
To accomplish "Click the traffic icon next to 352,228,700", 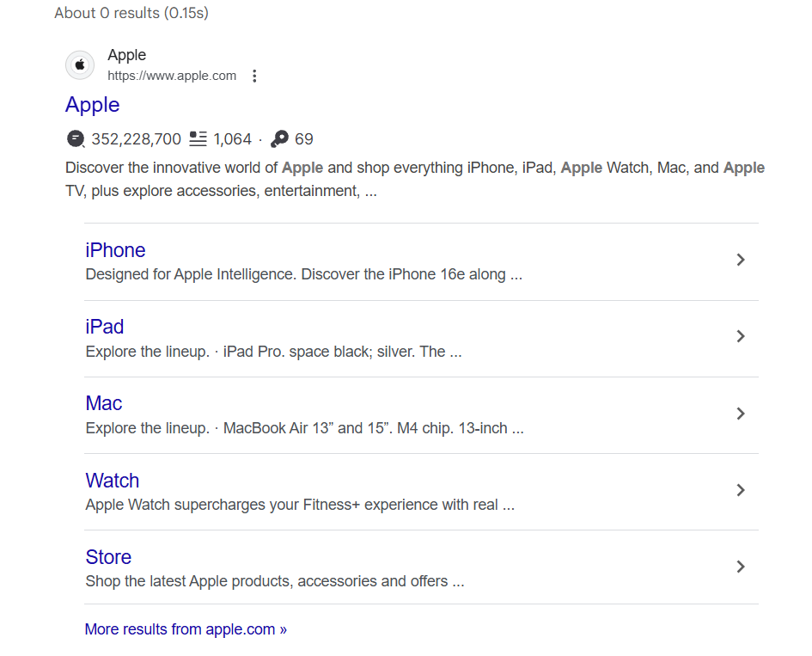I will (x=76, y=139).
